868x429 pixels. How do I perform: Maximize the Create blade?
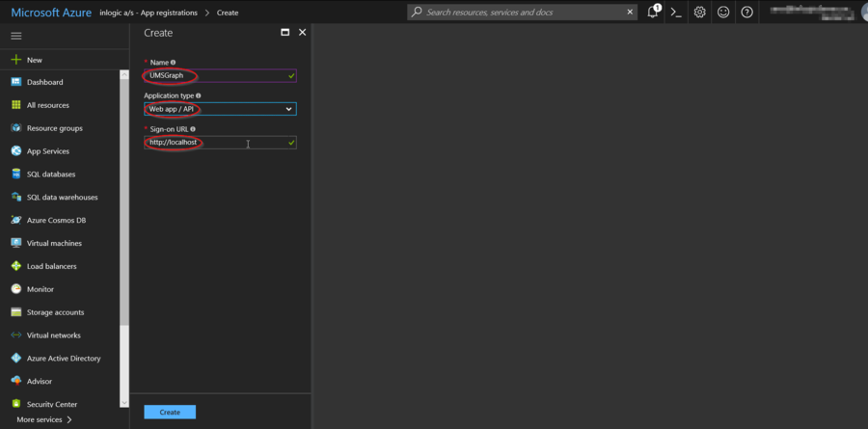285,33
